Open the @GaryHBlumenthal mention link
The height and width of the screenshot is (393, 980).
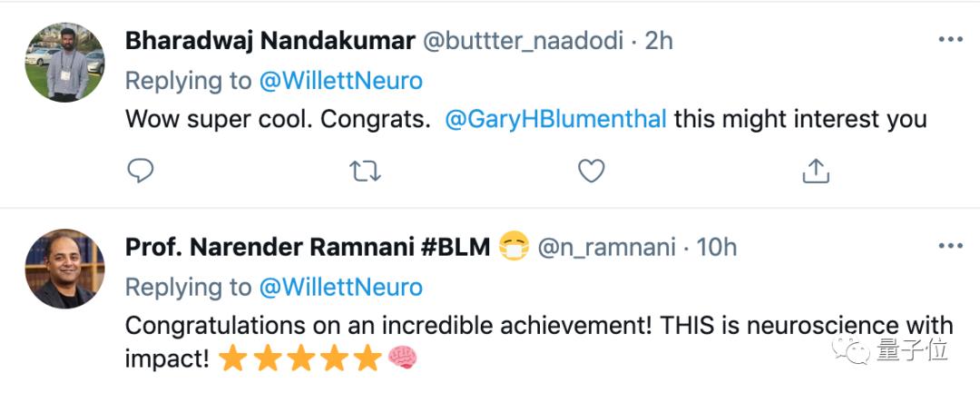pos(555,119)
